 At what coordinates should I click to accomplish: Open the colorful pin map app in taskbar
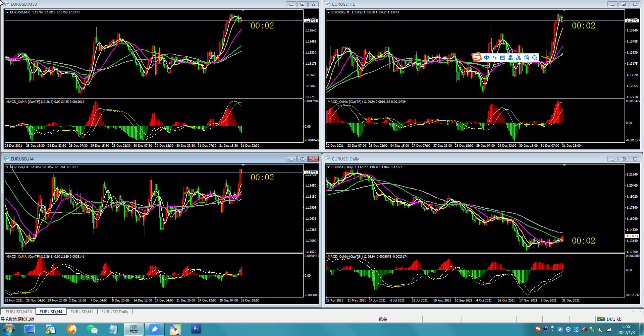tap(175, 329)
